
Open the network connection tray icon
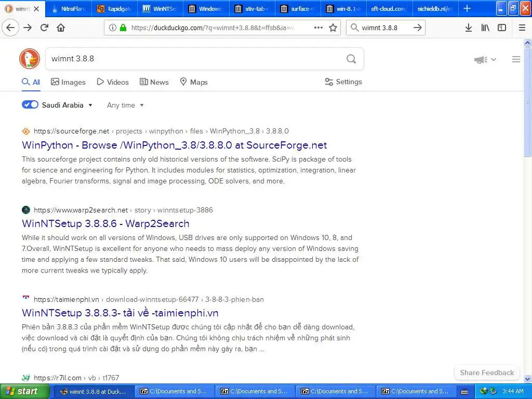[484, 391]
